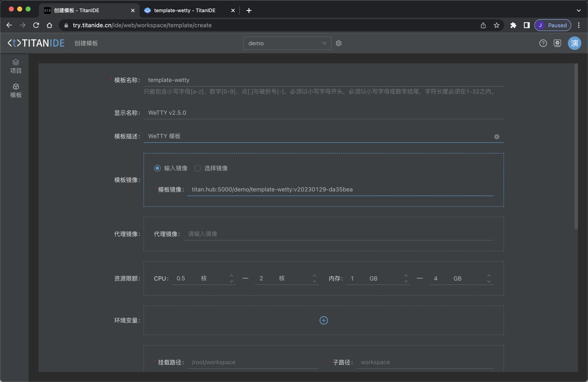Screen dimensions: 588x382
Task: Click the screen settings icon near avatar
Action: point(557,43)
